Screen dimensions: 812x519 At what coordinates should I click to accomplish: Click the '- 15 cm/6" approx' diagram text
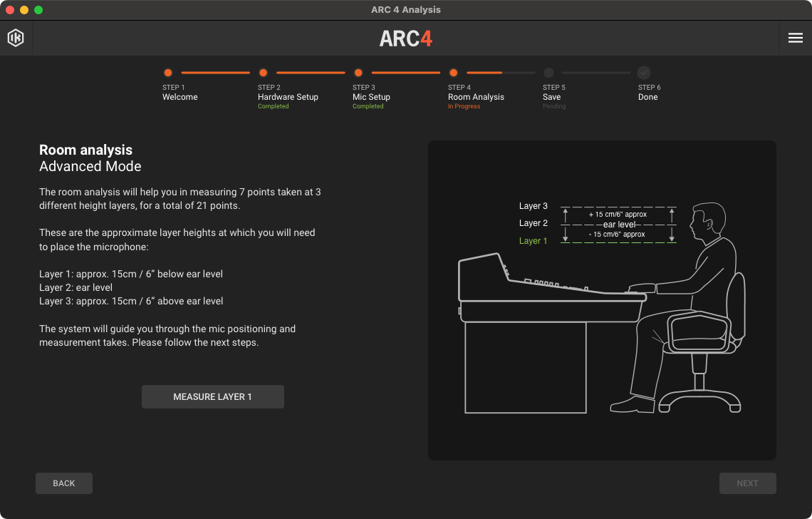(617, 235)
